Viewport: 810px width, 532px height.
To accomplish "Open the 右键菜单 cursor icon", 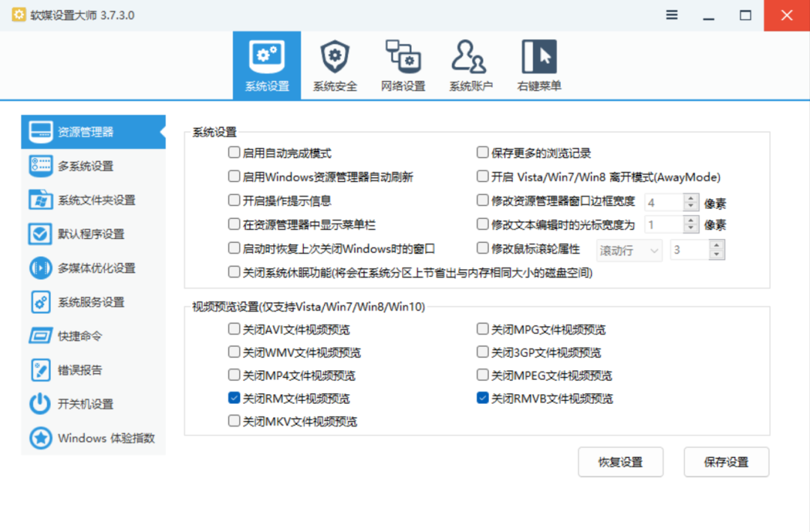I will click(x=538, y=55).
